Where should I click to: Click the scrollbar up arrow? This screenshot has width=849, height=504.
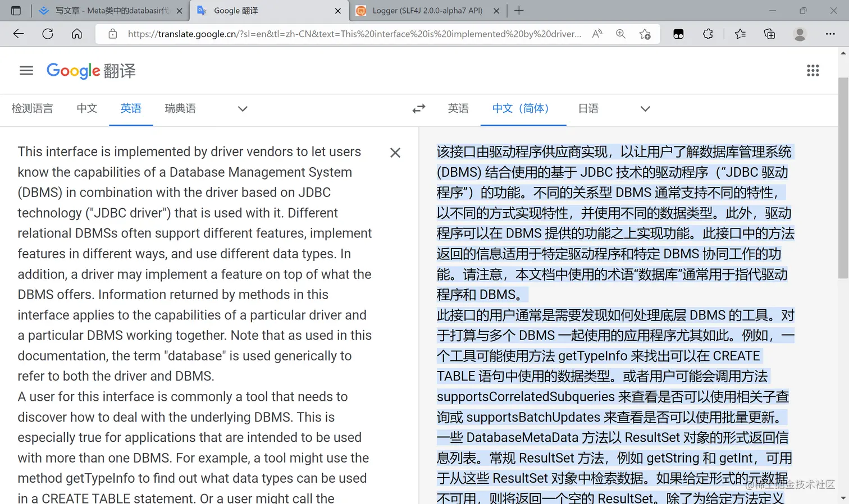pyautogui.click(x=843, y=53)
